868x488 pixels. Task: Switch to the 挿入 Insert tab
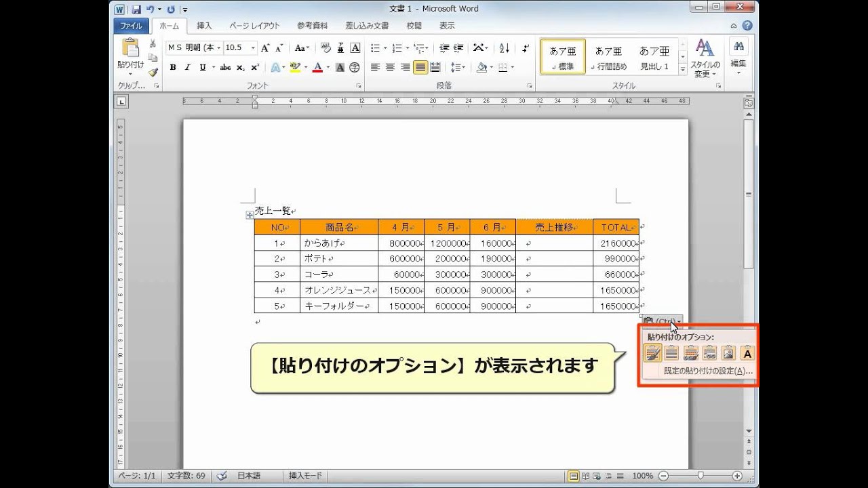click(204, 26)
